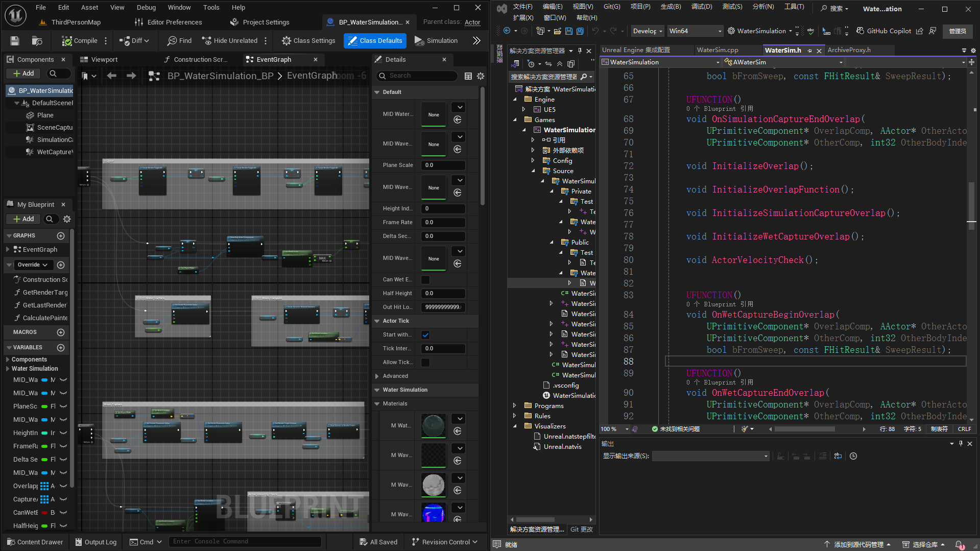
Task: Open Revision Control menu
Action: tap(445, 542)
